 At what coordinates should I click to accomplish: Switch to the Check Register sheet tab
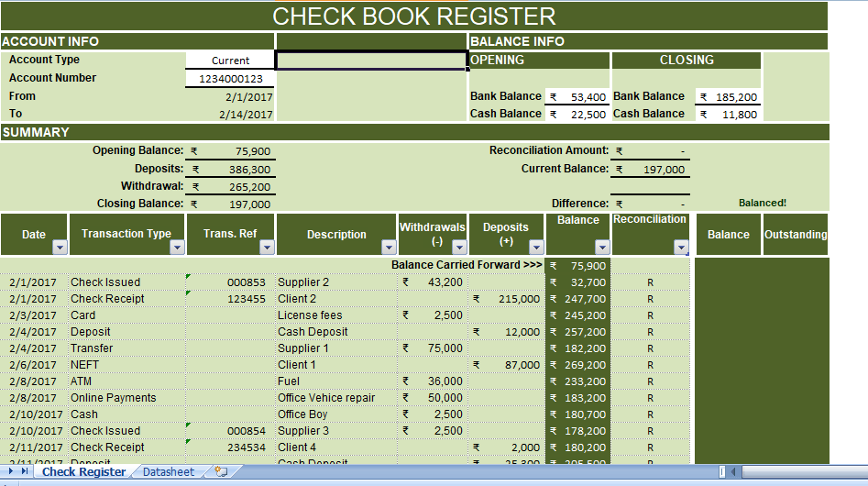84,471
